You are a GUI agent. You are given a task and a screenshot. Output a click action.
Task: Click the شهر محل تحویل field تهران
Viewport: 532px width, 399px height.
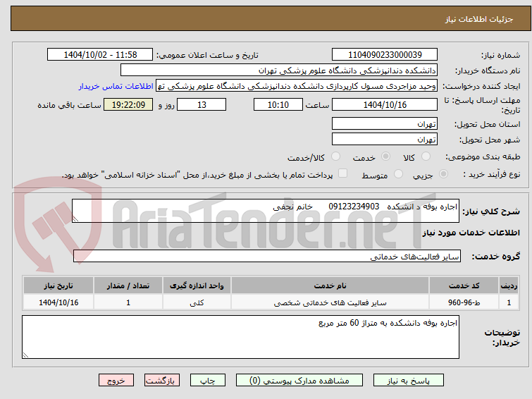pos(385,139)
